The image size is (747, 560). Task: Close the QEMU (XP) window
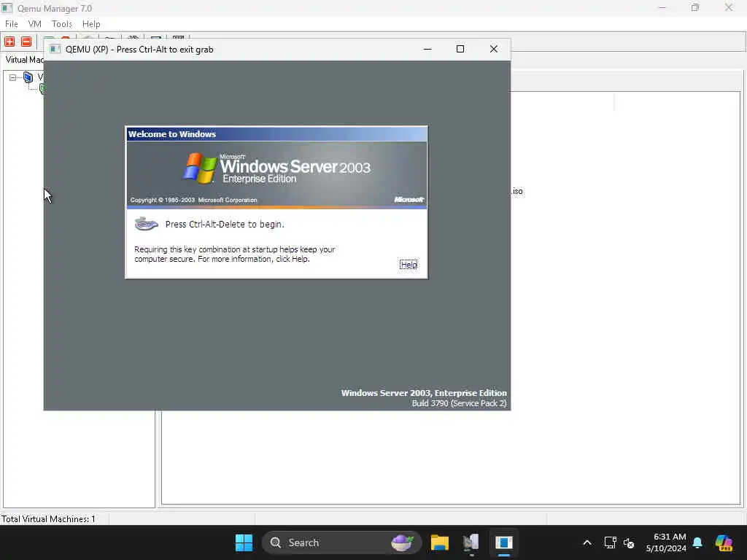coord(494,49)
